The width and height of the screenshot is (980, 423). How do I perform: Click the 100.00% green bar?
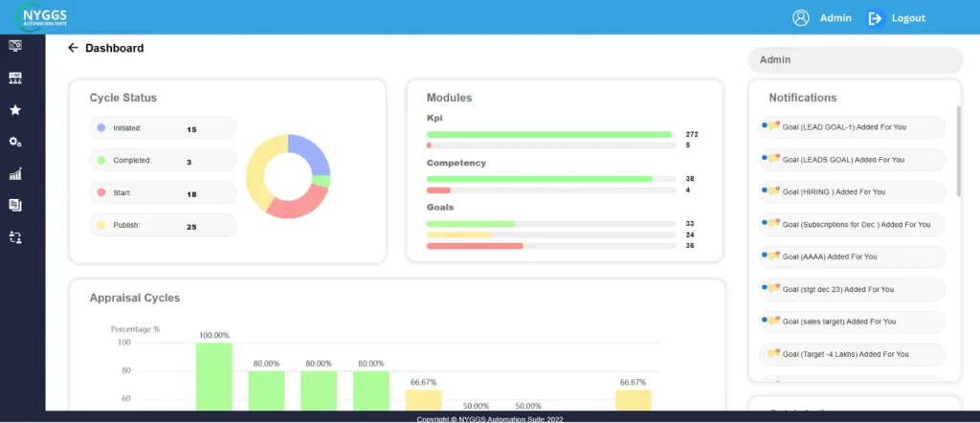click(213, 376)
